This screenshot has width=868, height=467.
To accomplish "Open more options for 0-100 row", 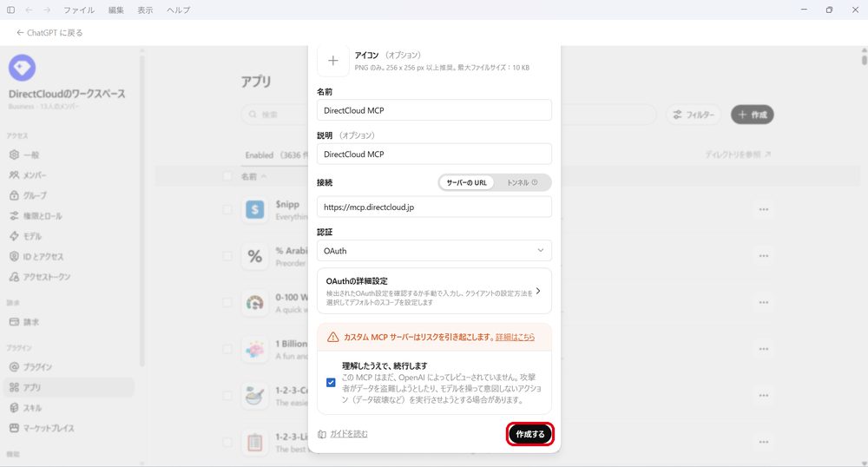I will point(764,303).
